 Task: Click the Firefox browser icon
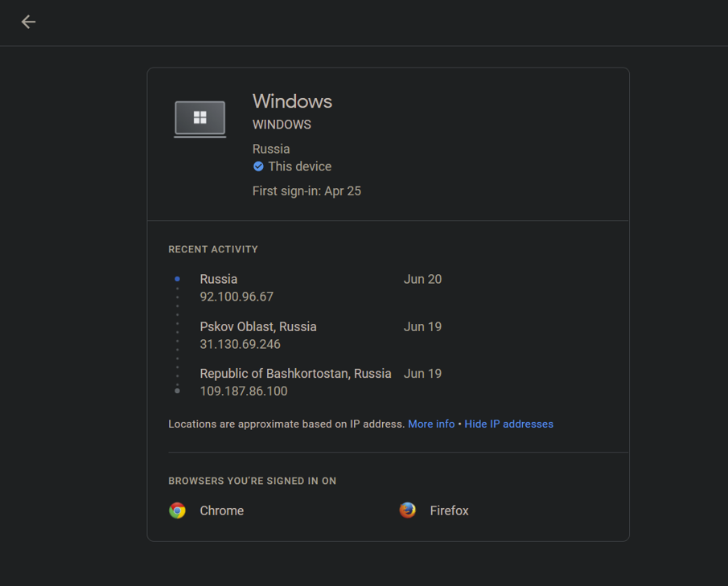(408, 510)
